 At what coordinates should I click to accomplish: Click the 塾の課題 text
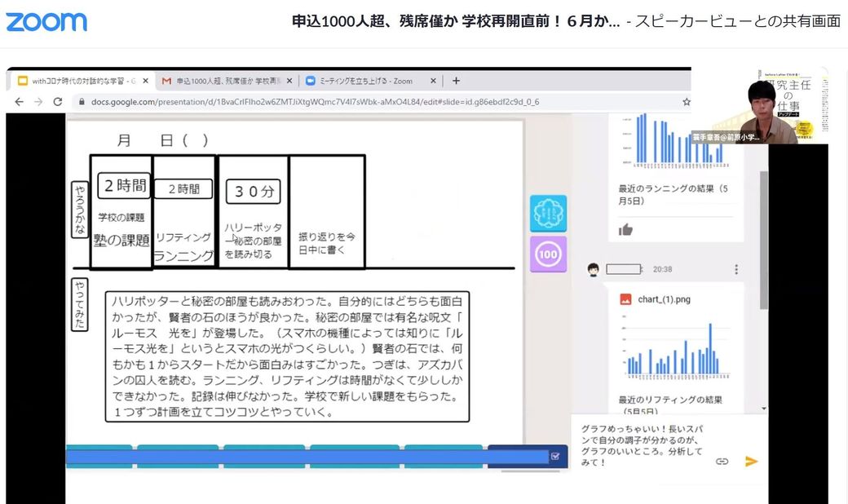pos(121,240)
